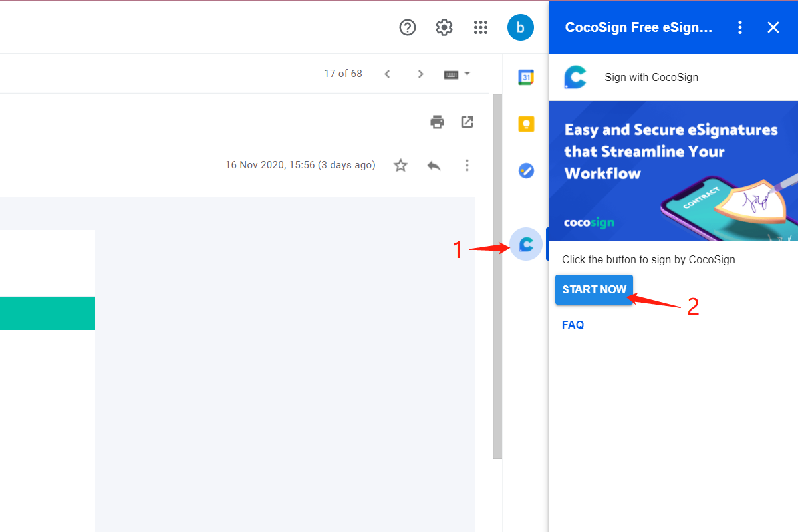
Task: Click the CocoSign logo in panel
Action: 575,77
